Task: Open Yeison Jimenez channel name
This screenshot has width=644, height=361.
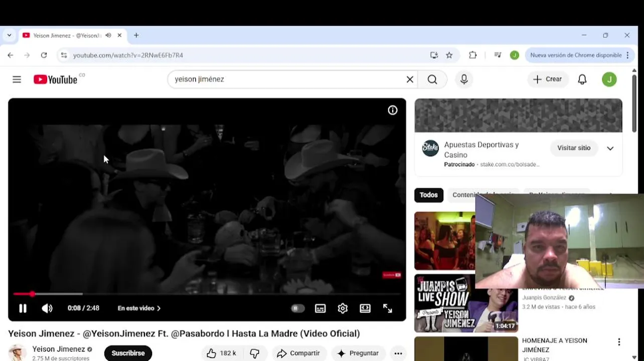Action: pyautogui.click(x=59, y=349)
